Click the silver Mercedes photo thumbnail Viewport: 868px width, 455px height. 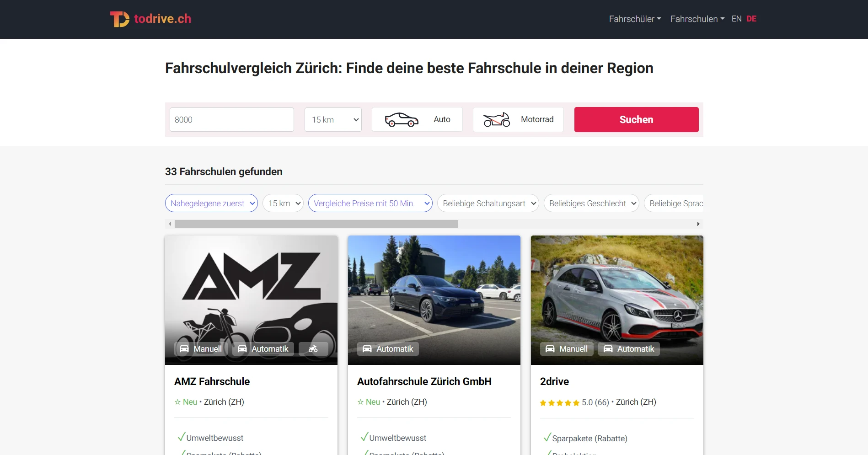click(617, 300)
